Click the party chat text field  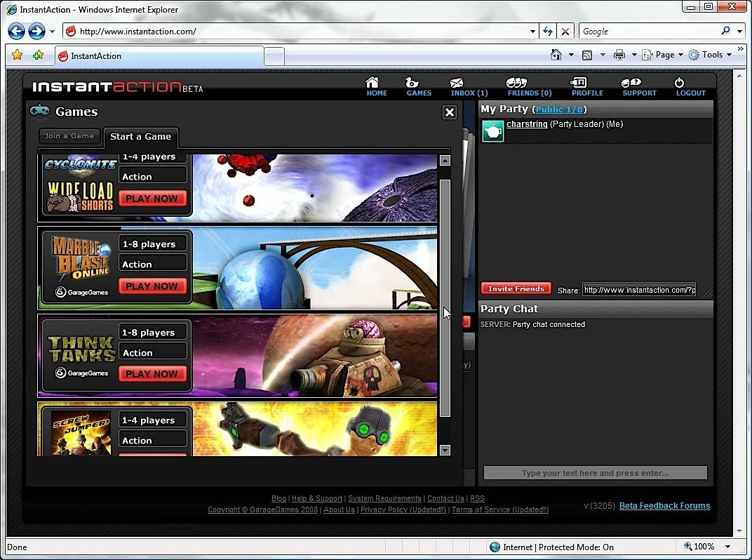(595, 473)
